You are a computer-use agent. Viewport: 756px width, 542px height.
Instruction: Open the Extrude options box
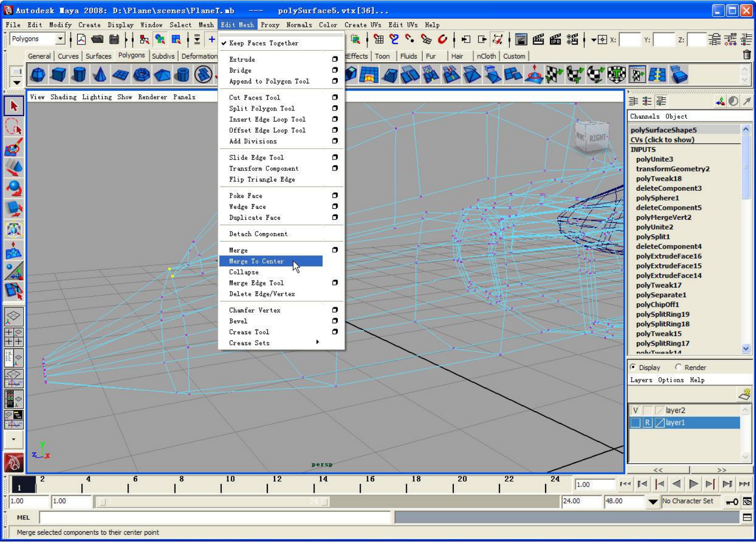click(x=335, y=59)
